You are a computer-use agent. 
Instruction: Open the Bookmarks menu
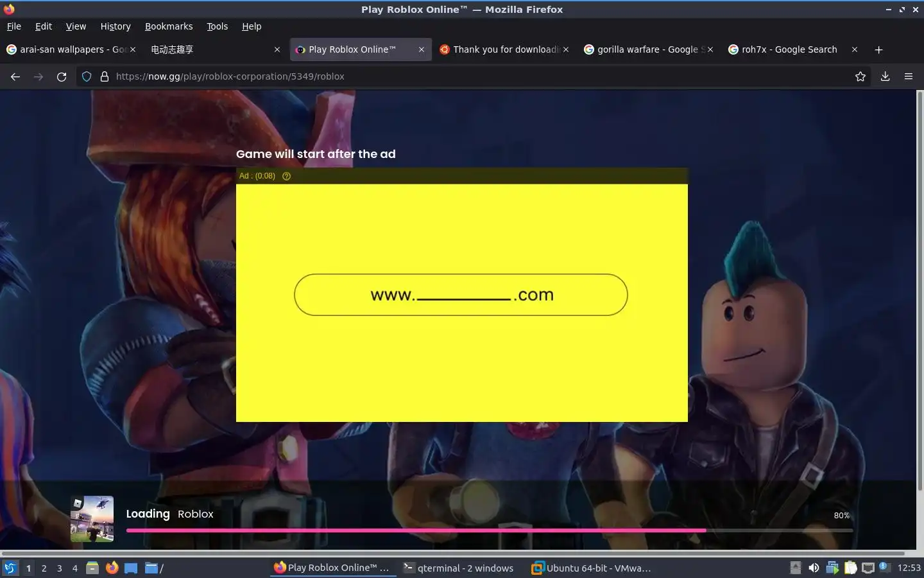click(x=169, y=26)
